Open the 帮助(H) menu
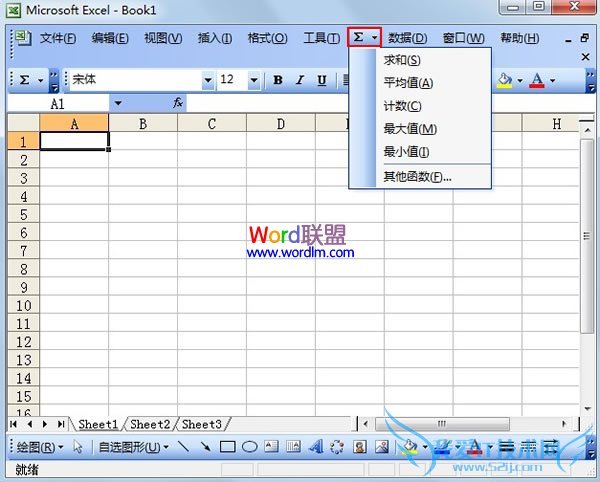The image size is (600, 482). [x=520, y=38]
